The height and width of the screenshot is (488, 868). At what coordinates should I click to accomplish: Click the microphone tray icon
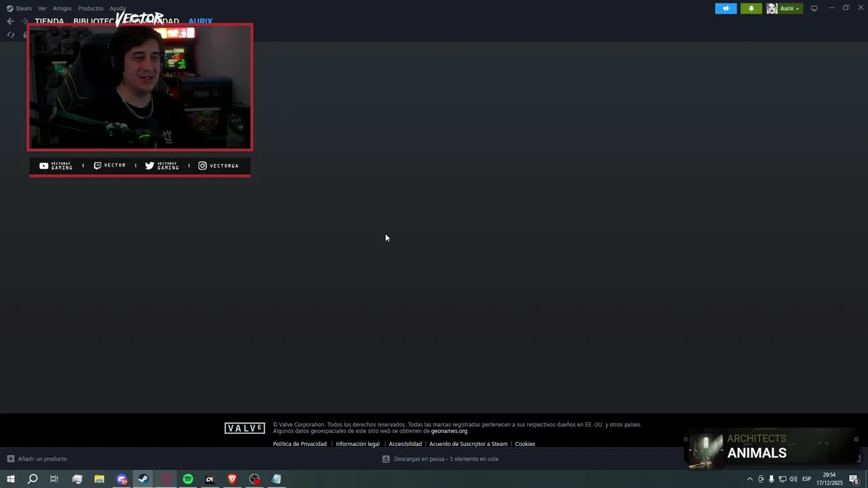(771, 479)
